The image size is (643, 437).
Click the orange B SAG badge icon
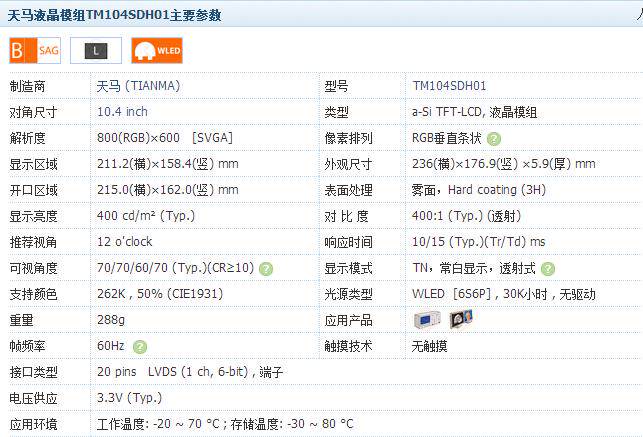click(35, 50)
